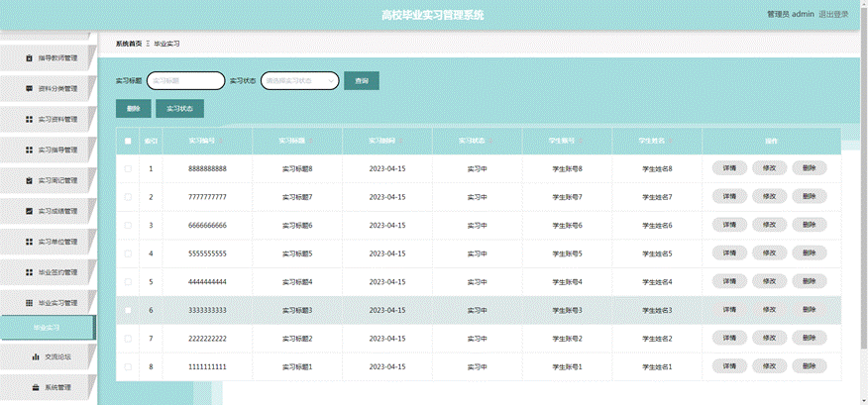Check the box for row 4444444444

point(128,281)
